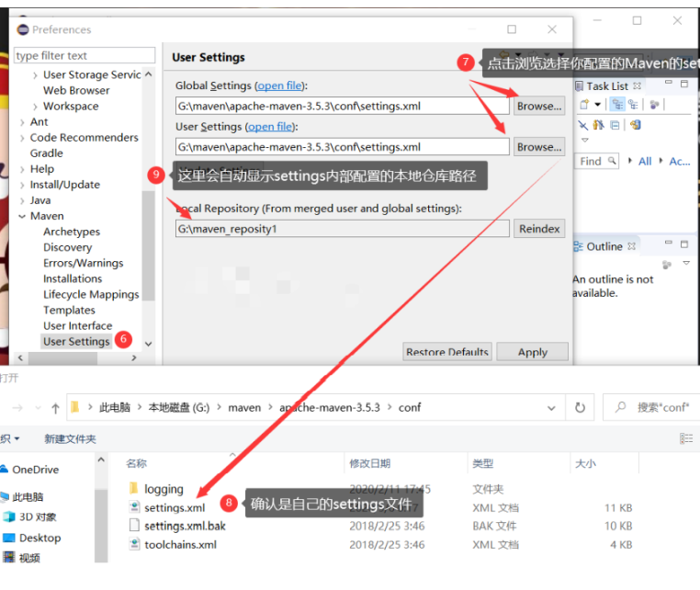The image size is (700, 590).
Task: Click the preferences tree scroll-down arrow
Action: pyautogui.click(x=149, y=344)
